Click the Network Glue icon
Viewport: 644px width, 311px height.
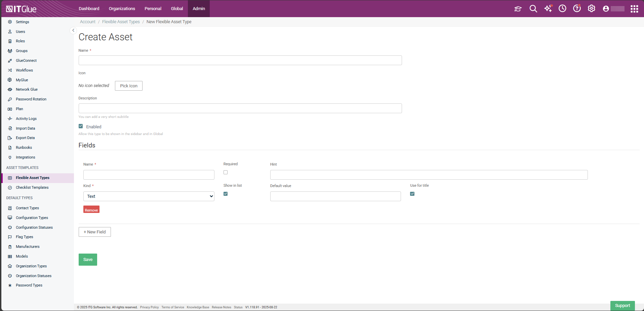[x=10, y=89]
